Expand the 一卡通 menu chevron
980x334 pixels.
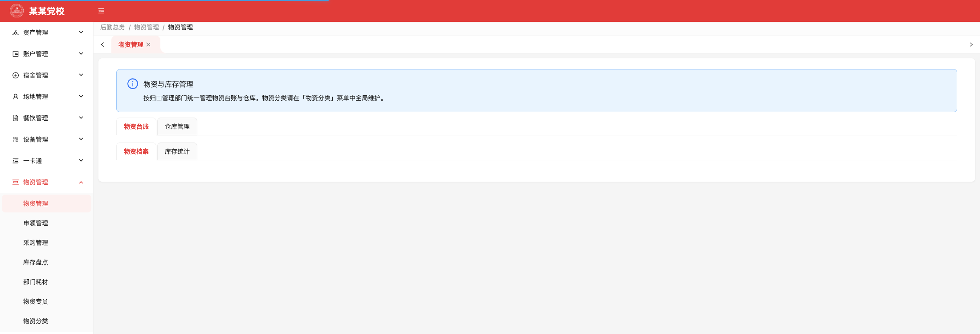coord(81,160)
